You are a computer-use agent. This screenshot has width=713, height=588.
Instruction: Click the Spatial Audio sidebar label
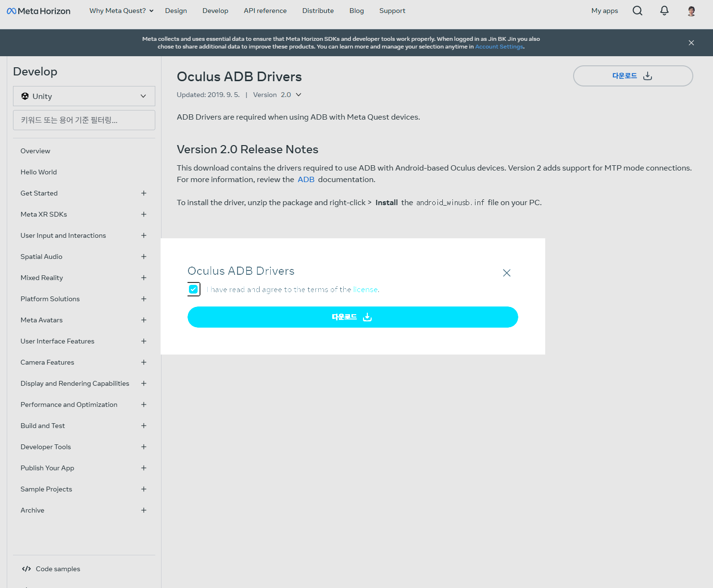(41, 257)
